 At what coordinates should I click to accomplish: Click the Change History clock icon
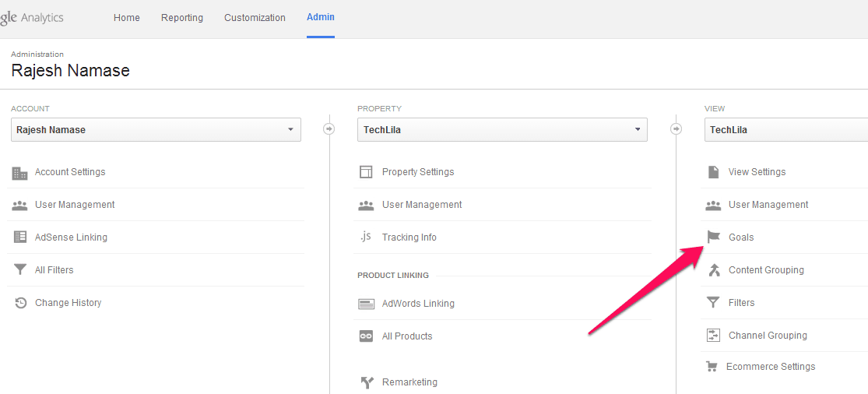coord(20,303)
